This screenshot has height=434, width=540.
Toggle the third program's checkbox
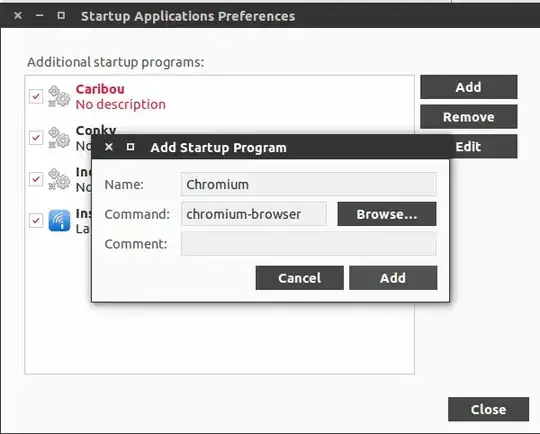click(x=36, y=179)
